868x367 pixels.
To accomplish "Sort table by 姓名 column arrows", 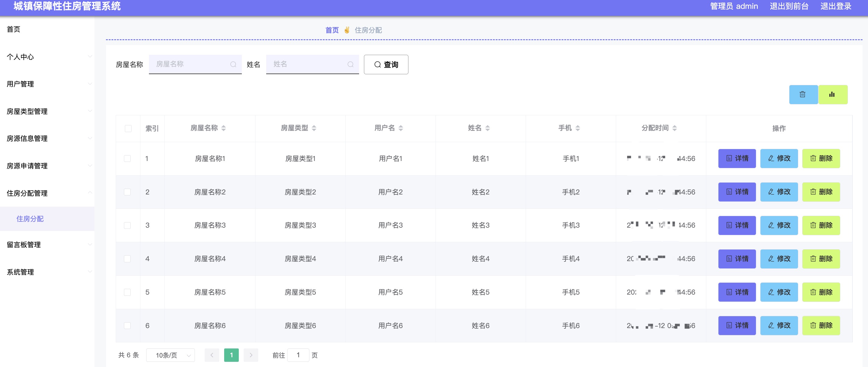I will coord(487,128).
